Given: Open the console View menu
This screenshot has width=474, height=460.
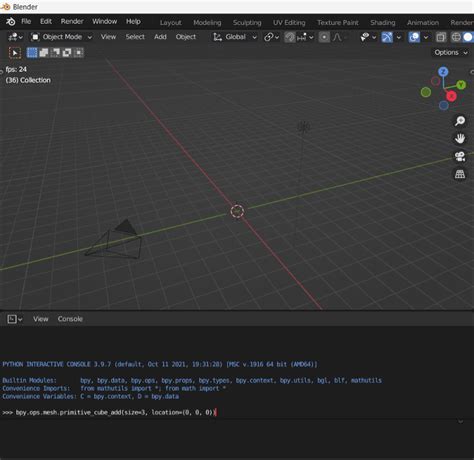Looking at the screenshot, I should click(40, 319).
